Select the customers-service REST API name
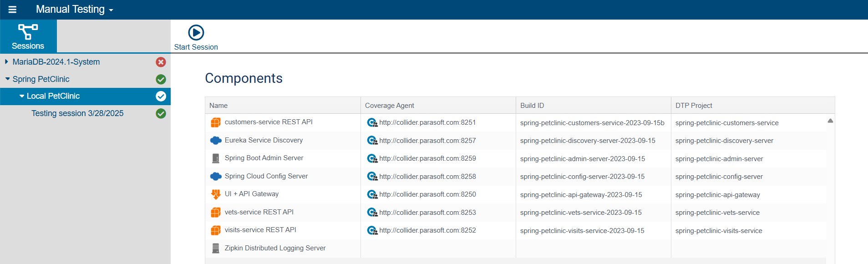Screen dimensions: 868x264 click(x=269, y=122)
